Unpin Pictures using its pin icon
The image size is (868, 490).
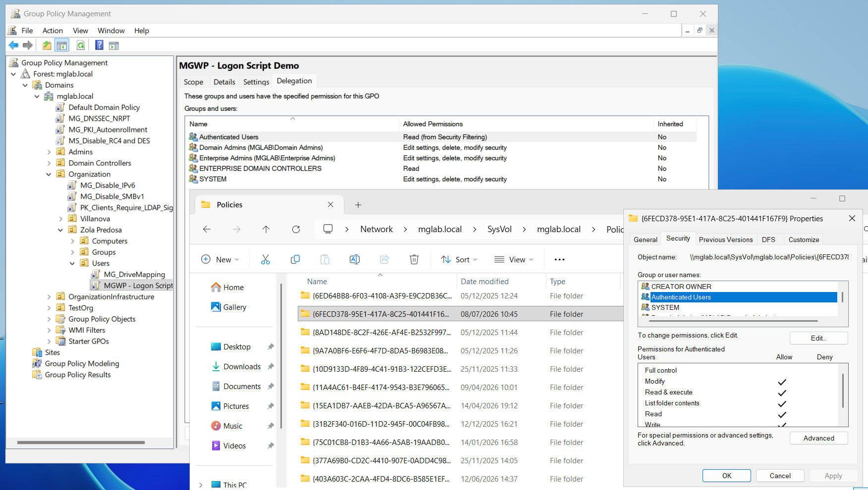tap(271, 406)
